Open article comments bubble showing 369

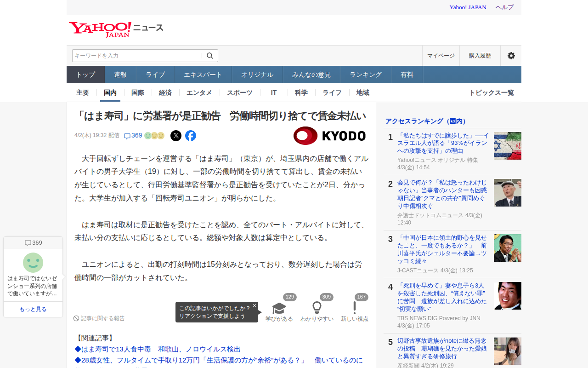coord(133,136)
